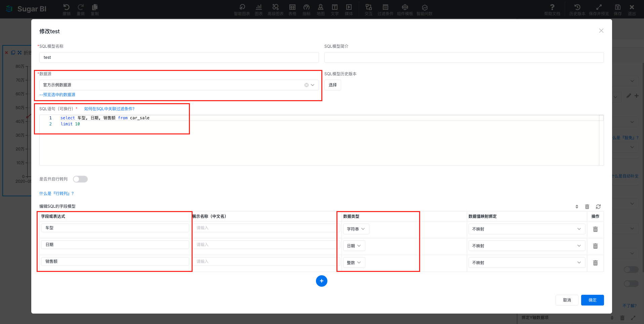
Task: Click the 取消 cancel button
Action: pos(567,300)
